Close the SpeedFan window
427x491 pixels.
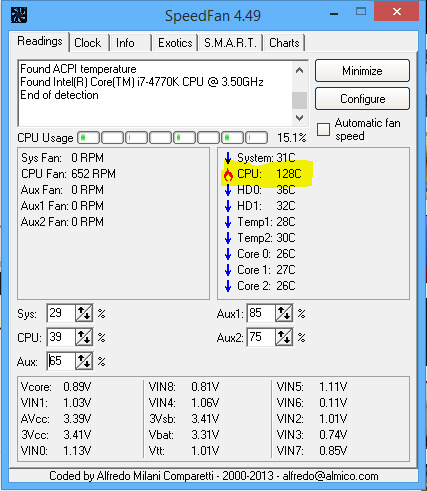click(x=396, y=12)
